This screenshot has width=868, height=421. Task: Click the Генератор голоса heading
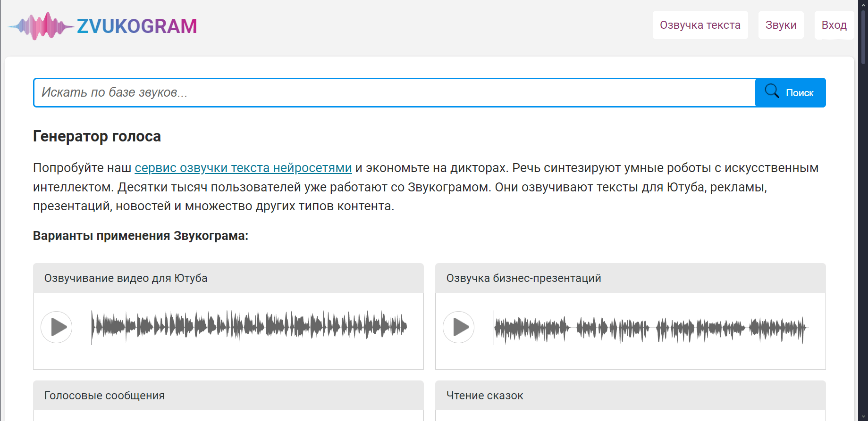point(97,136)
